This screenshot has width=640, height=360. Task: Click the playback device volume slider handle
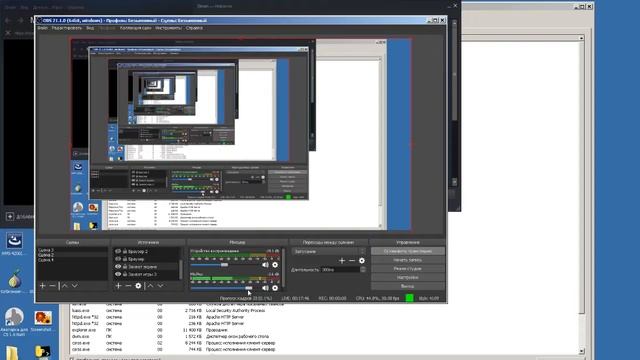click(224, 265)
